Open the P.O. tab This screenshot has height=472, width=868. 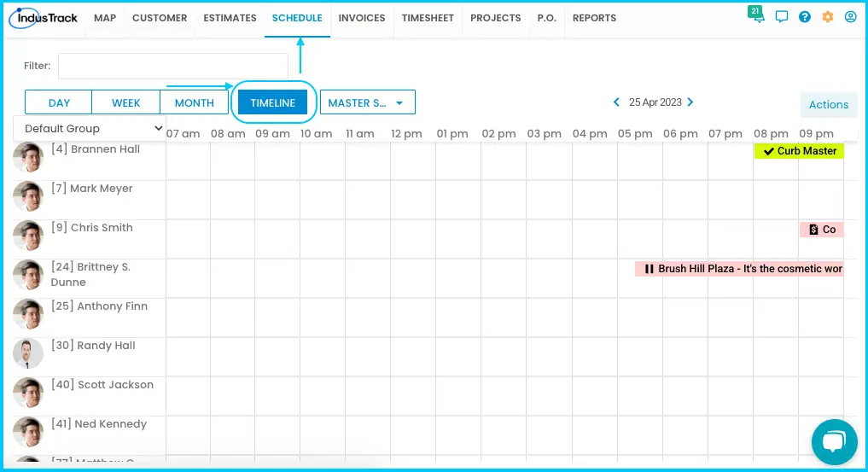click(x=546, y=18)
